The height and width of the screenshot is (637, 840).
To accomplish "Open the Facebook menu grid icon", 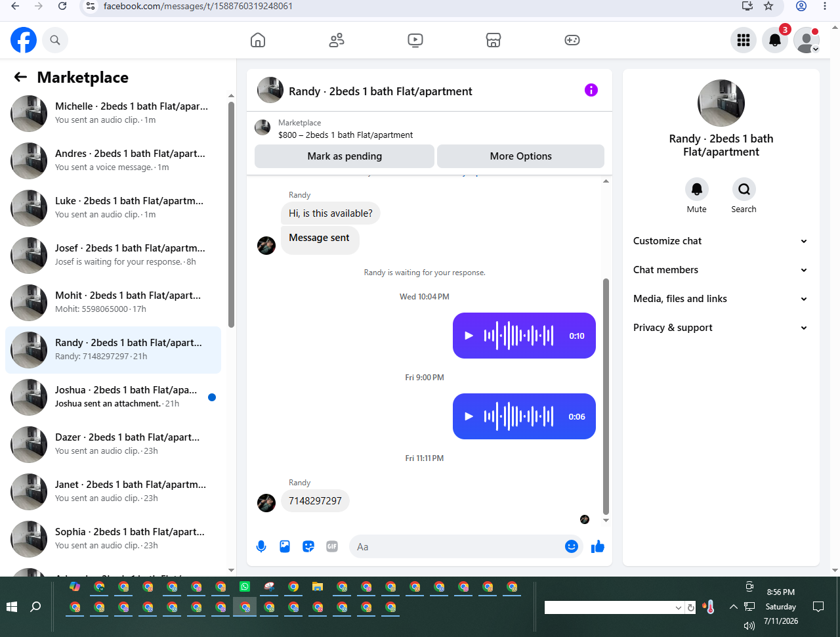I will [x=744, y=40].
